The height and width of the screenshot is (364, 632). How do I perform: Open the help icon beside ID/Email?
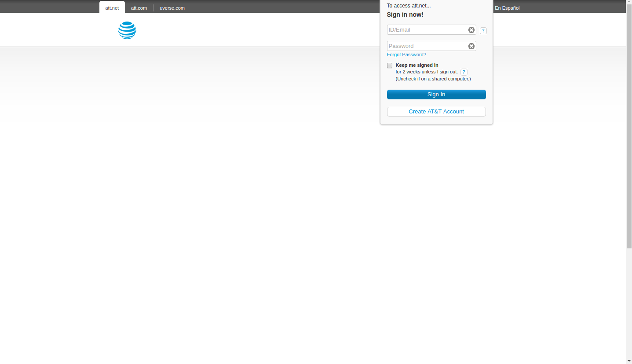click(483, 31)
